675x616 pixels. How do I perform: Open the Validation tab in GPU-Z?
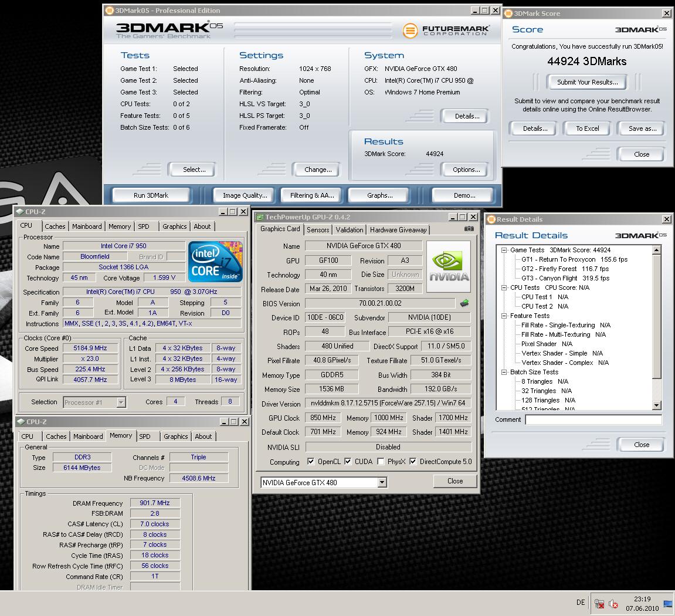350,230
